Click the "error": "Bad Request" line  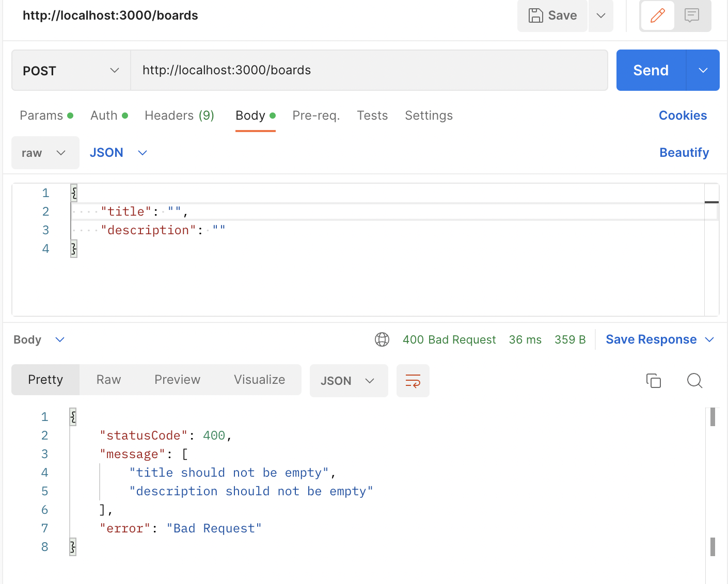point(181,528)
